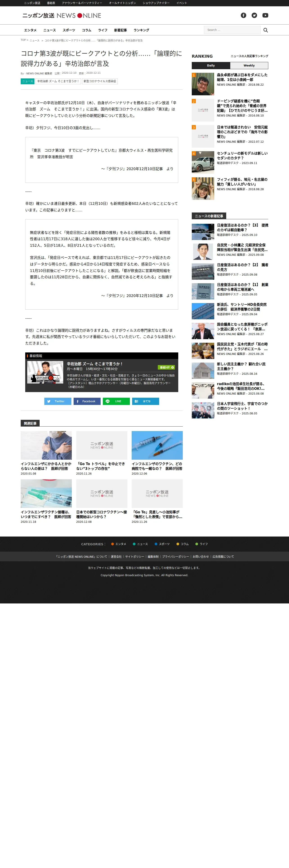Open the 番組HP button
The image size is (289, 868).
coord(166,367)
